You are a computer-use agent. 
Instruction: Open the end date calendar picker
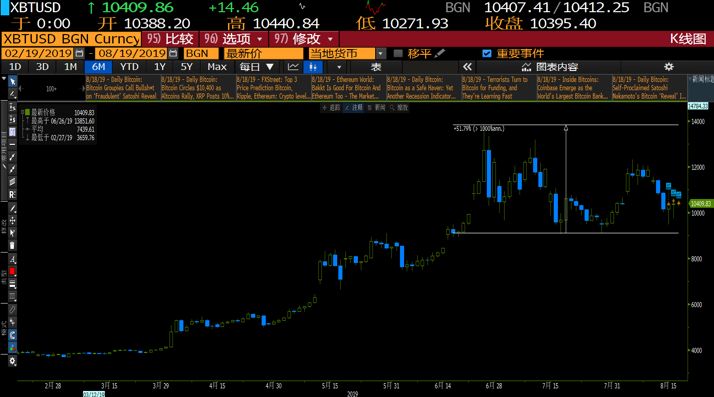173,54
